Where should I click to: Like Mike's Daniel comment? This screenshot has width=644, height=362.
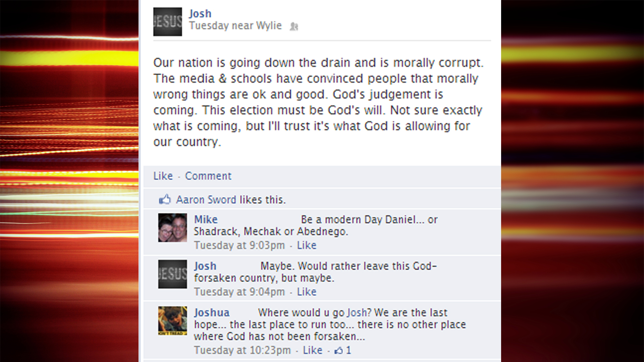pos(307,245)
